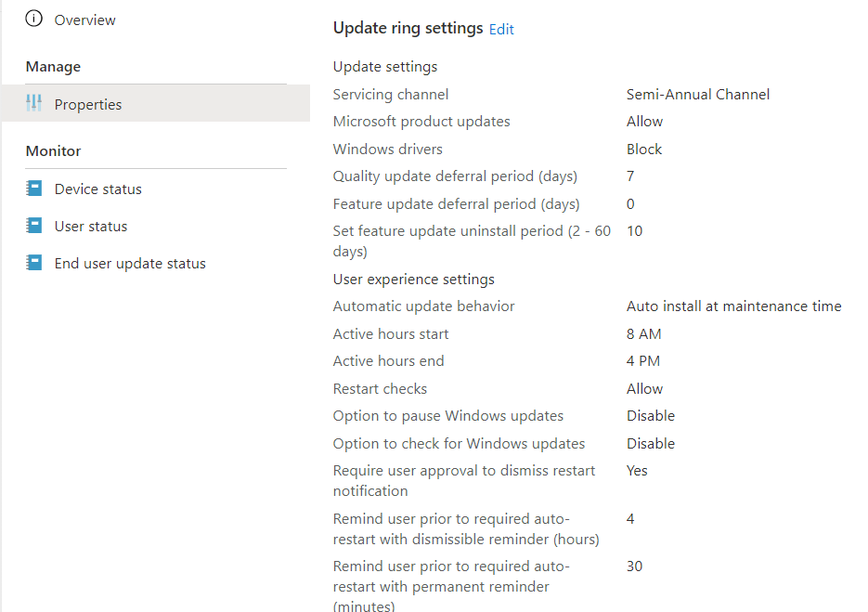Click the User status notebook icon
The height and width of the screenshot is (612, 868).
point(34,226)
